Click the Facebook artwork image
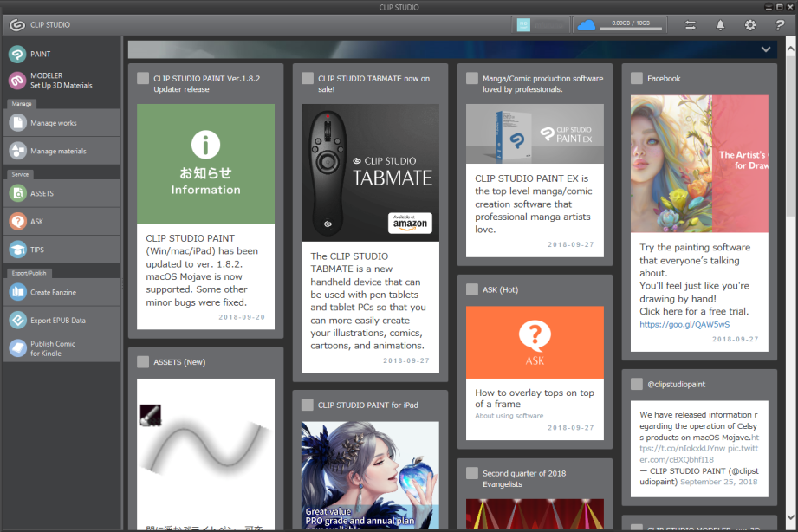The height and width of the screenshot is (532, 798). [x=699, y=164]
